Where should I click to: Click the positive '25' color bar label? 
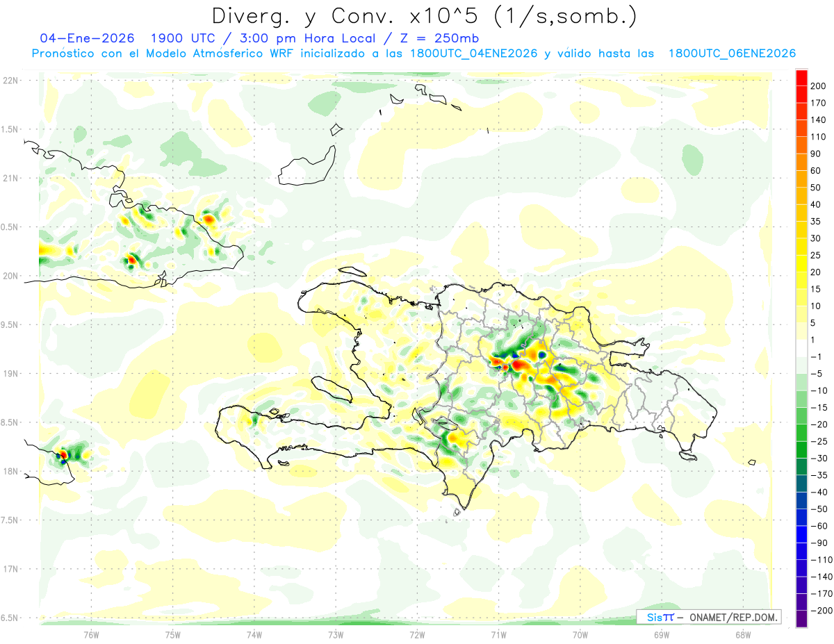816,255
